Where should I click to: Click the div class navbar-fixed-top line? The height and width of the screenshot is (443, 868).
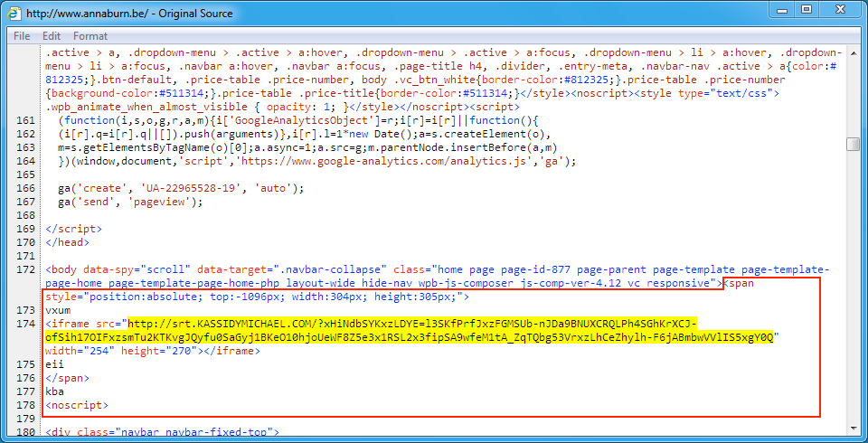click(x=163, y=432)
